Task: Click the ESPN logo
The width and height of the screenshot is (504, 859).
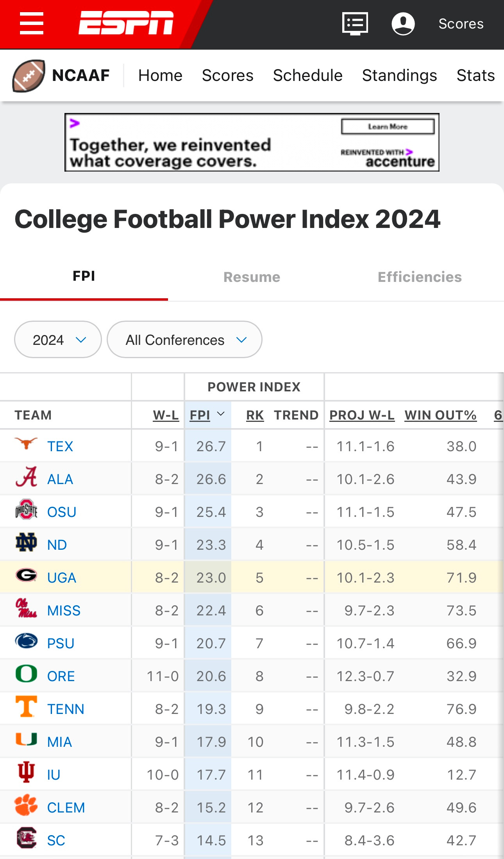Action: click(x=126, y=23)
